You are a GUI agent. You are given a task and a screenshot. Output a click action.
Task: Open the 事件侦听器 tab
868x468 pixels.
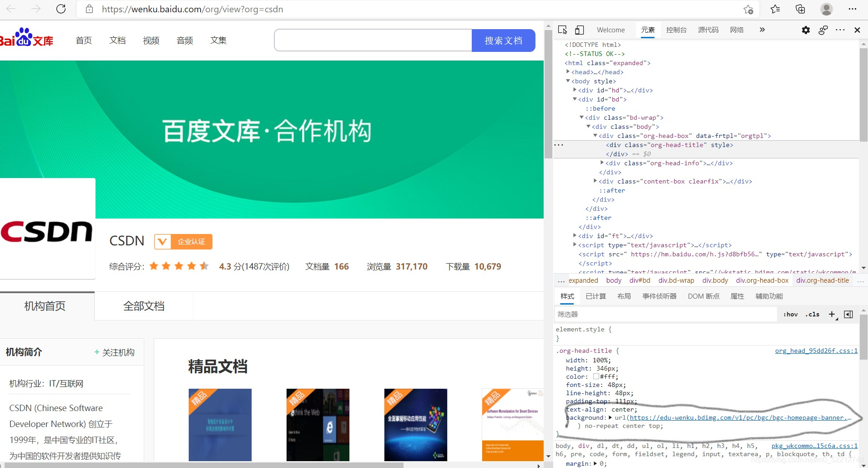(659, 296)
